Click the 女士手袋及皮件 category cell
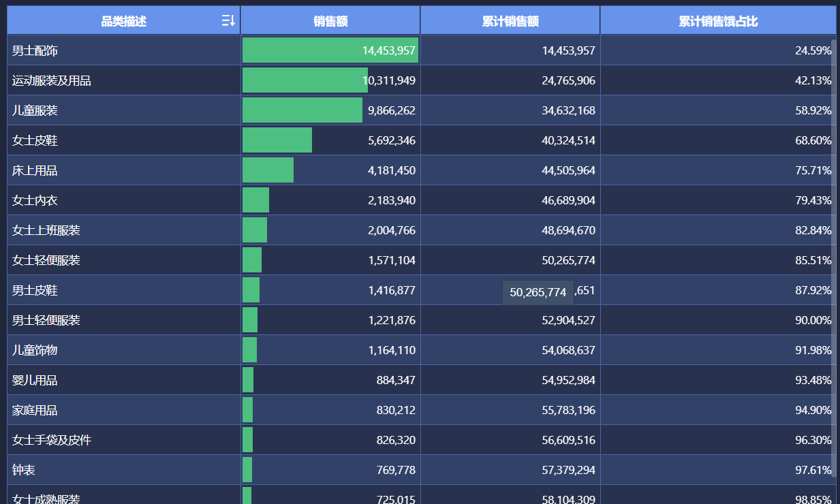This screenshot has height=504, width=840. [52, 440]
